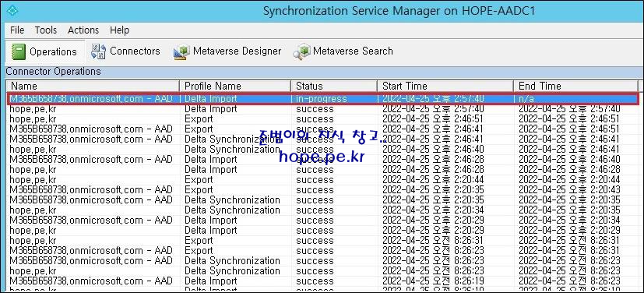644x293 pixels.
Task: Open the Metaverse Search tool
Action: [343, 51]
